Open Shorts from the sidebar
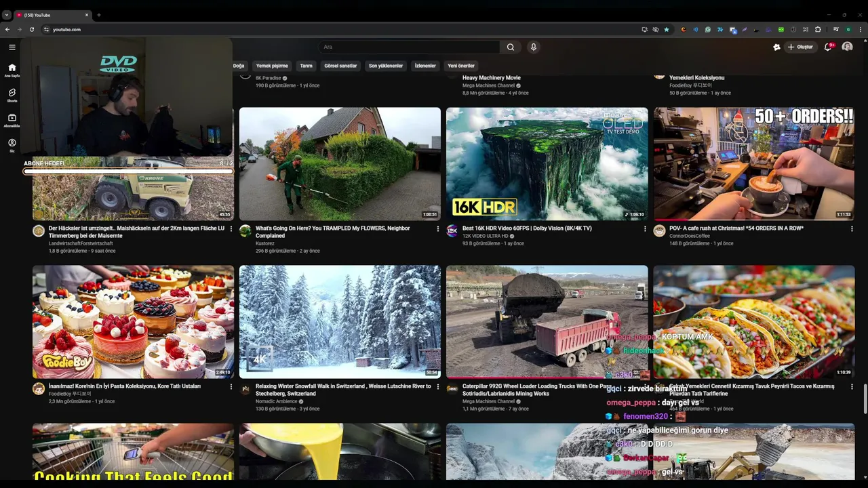The height and width of the screenshot is (488, 868). pyautogui.click(x=12, y=95)
